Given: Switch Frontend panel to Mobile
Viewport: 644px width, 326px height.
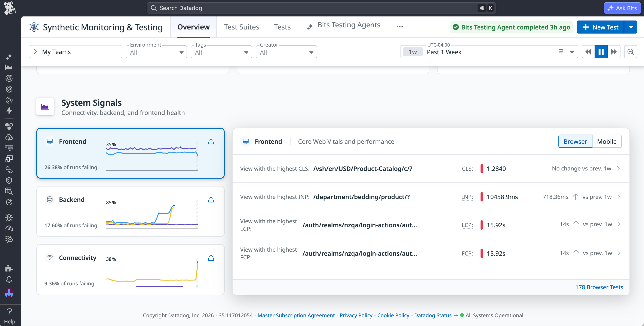Looking at the screenshot, I should point(607,142).
